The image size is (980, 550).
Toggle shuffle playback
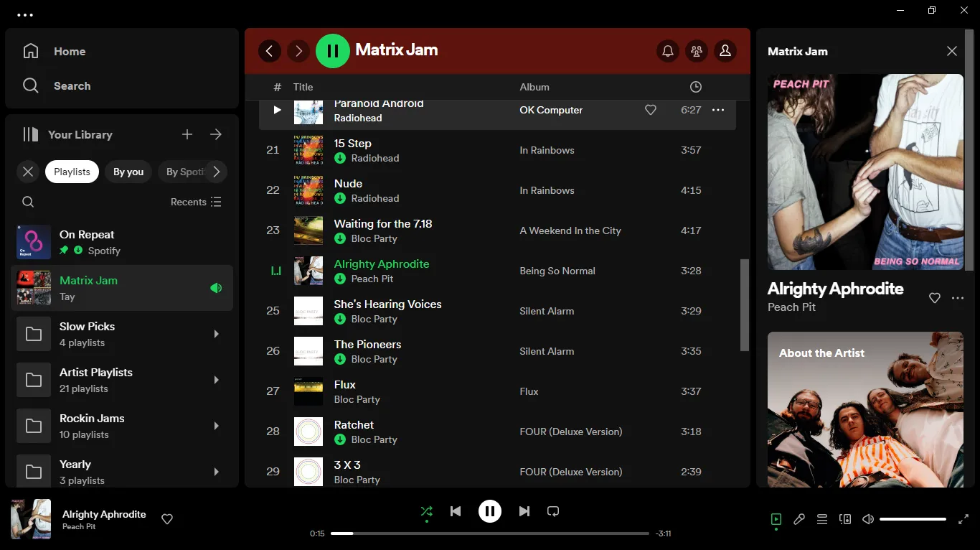pos(427,511)
